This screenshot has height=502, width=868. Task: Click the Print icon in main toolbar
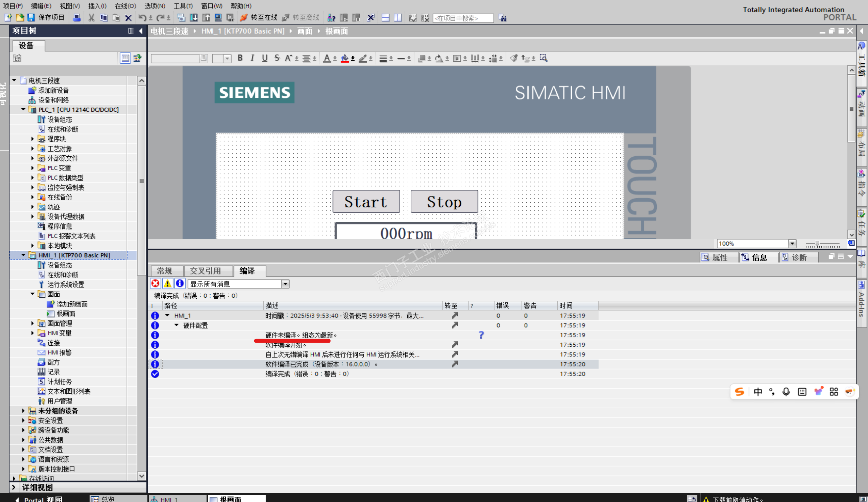coord(77,18)
